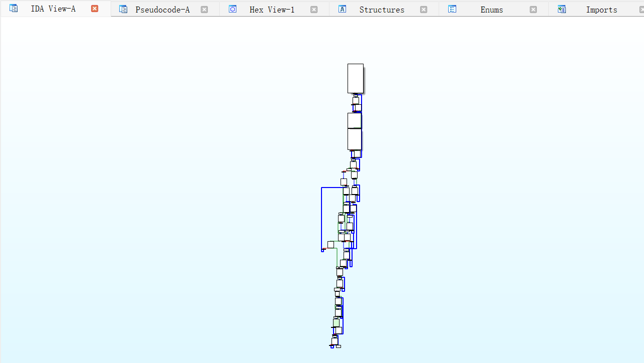Click the IDA View-A tab icon
Image resolution: width=644 pixels, height=363 pixels.
[x=14, y=8]
